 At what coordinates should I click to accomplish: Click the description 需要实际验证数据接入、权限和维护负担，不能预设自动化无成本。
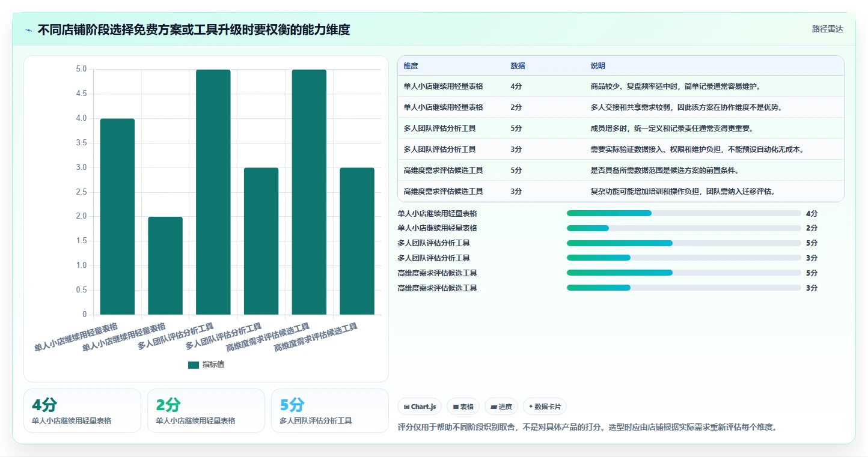(x=697, y=150)
